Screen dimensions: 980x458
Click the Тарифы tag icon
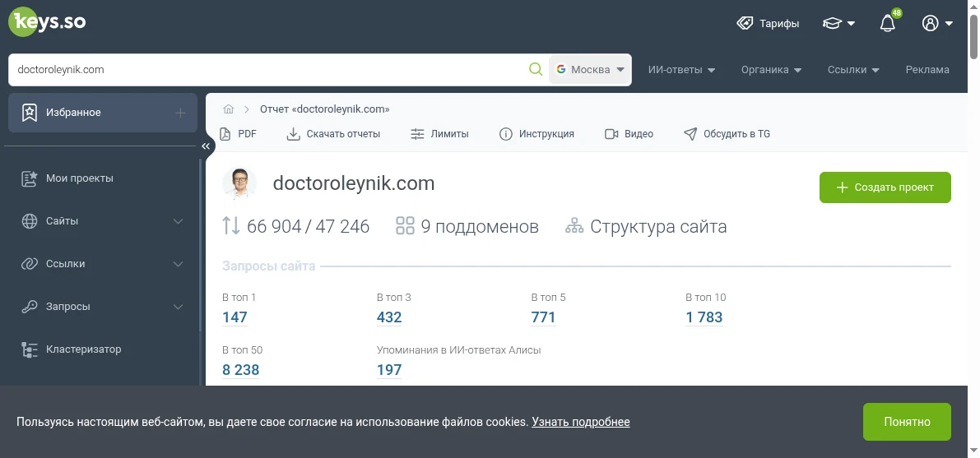pyautogui.click(x=745, y=24)
